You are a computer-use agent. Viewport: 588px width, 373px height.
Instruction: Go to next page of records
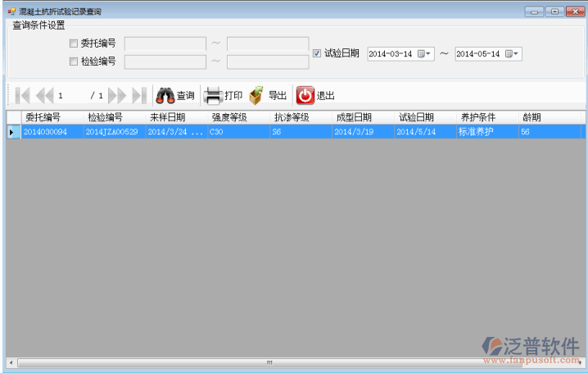pos(117,95)
